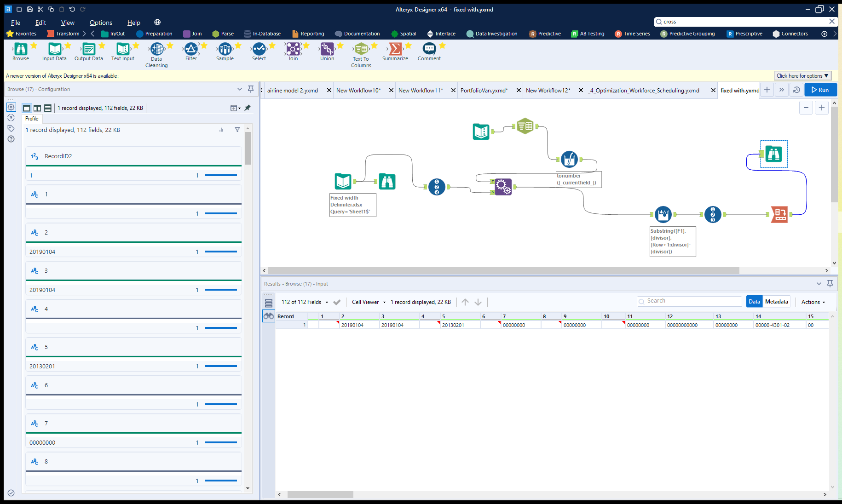Select the Filter tool in the palette
The image size is (842, 504).
point(191,49)
